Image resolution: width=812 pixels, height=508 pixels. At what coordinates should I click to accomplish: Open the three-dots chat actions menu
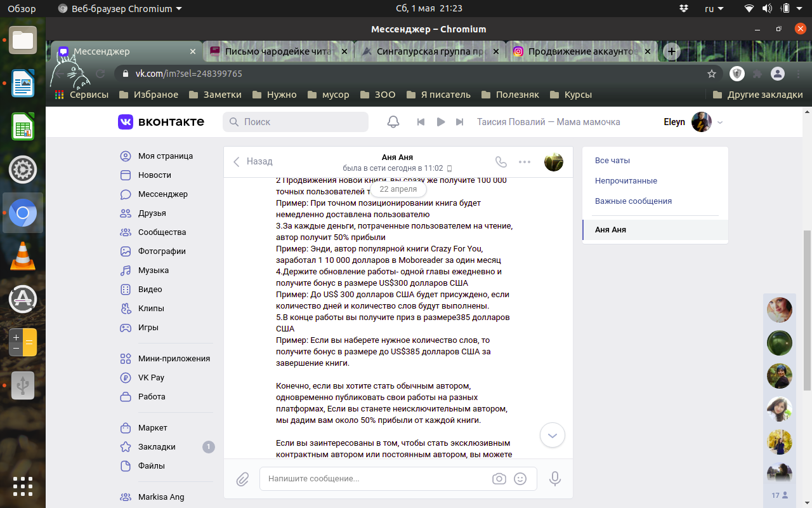point(525,162)
